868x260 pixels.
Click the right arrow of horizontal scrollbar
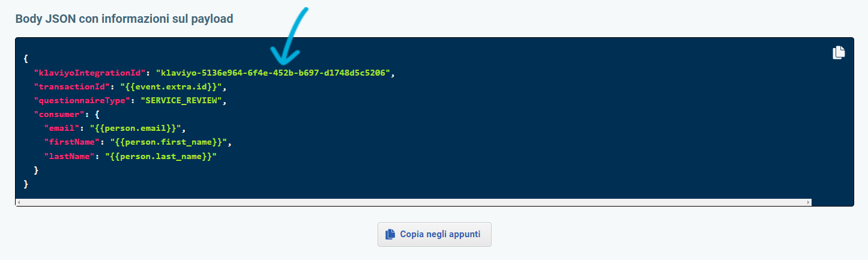[809, 202]
